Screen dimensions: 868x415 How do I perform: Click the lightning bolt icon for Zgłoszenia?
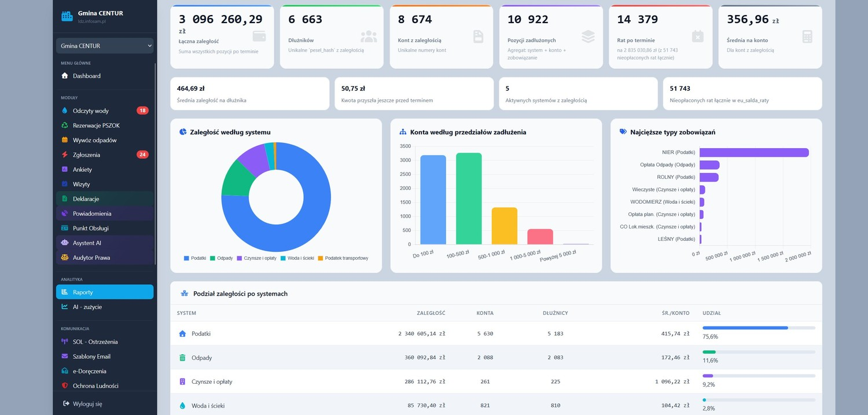[x=65, y=155]
